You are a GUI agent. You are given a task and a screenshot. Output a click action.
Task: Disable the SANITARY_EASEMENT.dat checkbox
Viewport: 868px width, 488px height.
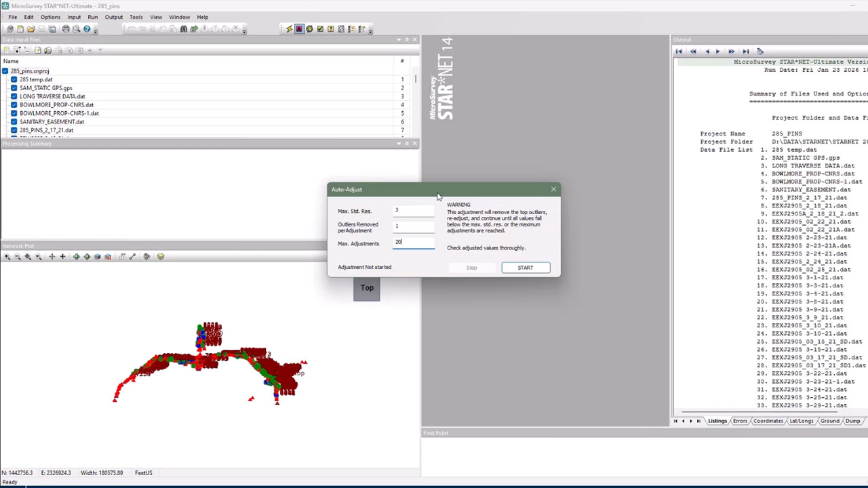(14, 122)
